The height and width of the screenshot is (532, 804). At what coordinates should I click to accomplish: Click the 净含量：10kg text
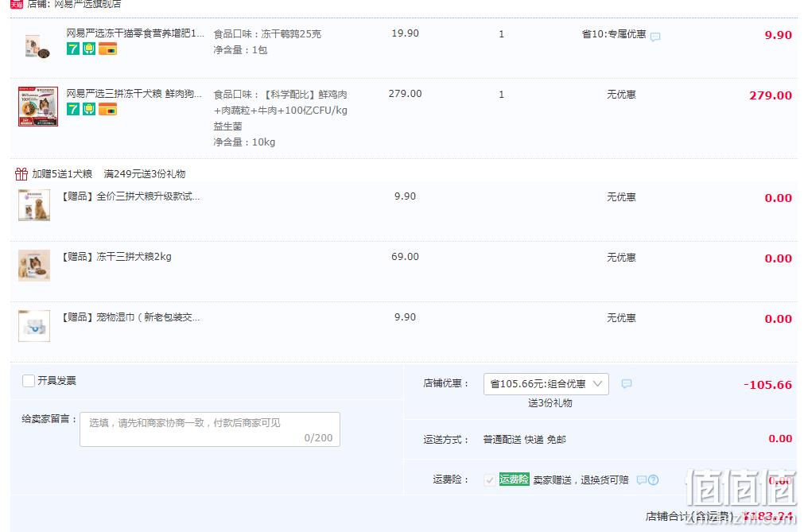pos(245,142)
